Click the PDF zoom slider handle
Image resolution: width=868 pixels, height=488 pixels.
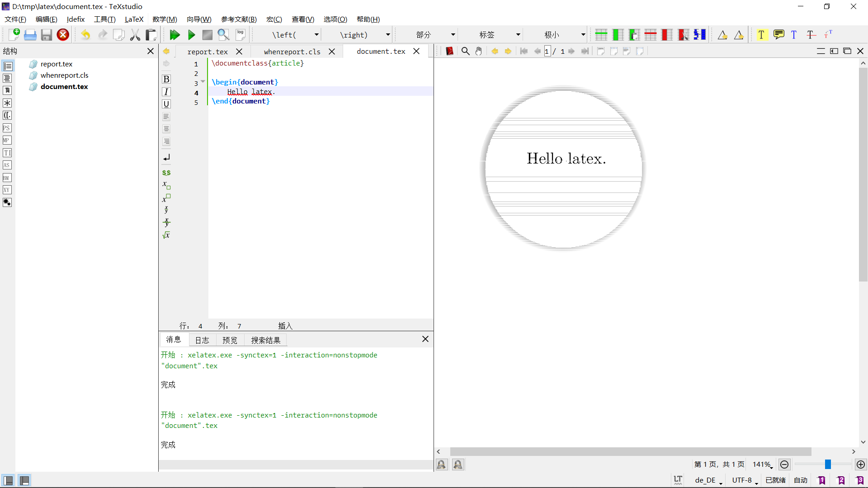point(828,465)
